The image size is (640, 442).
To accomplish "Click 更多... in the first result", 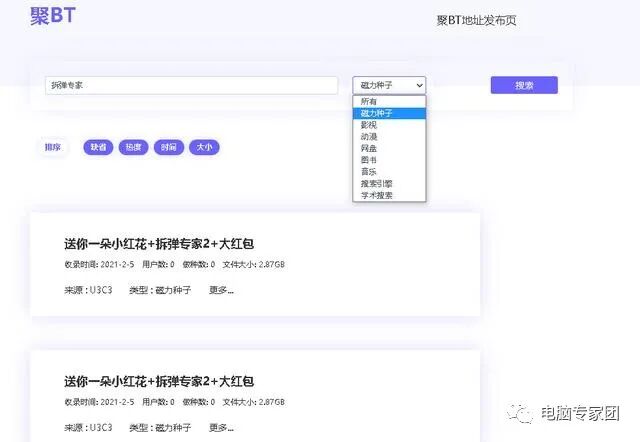I will [221, 290].
